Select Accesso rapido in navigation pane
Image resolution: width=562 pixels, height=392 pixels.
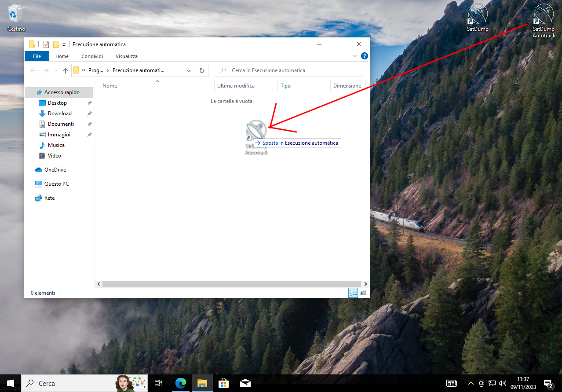click(59, 92)
